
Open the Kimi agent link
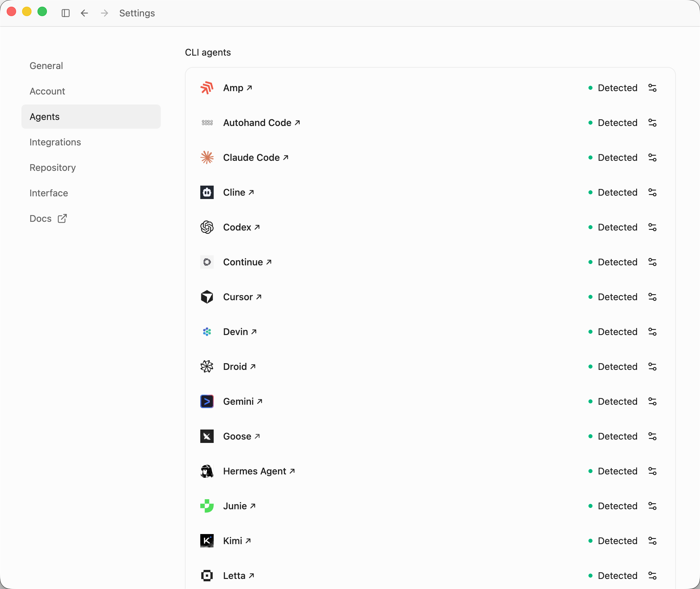(x=237, y=541)
